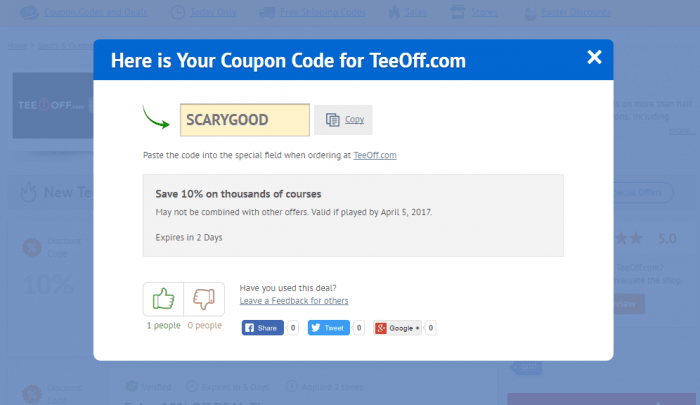
Task: Select the SCARYGOOD code field
Action: point(245,120)
